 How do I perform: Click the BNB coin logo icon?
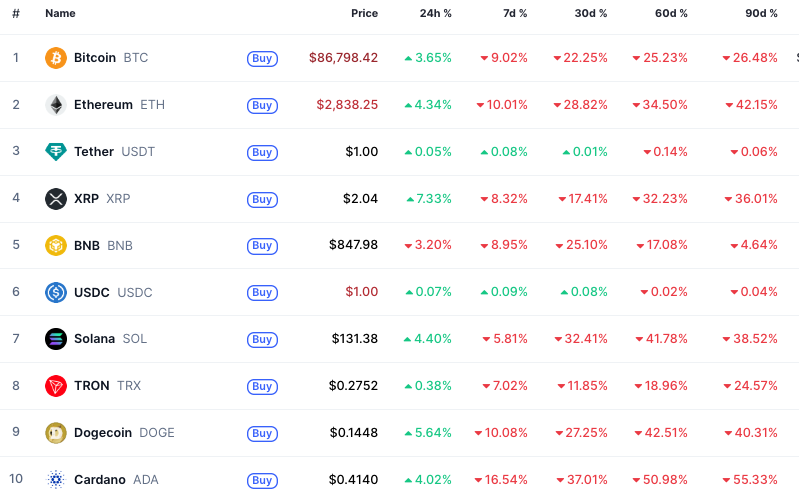tap(56, 245)
